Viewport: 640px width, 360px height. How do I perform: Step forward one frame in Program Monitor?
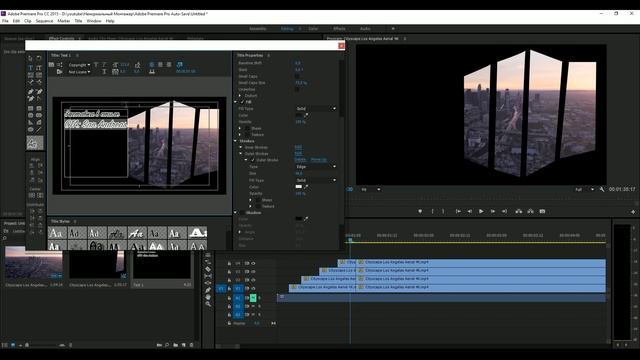coord(493,211)
